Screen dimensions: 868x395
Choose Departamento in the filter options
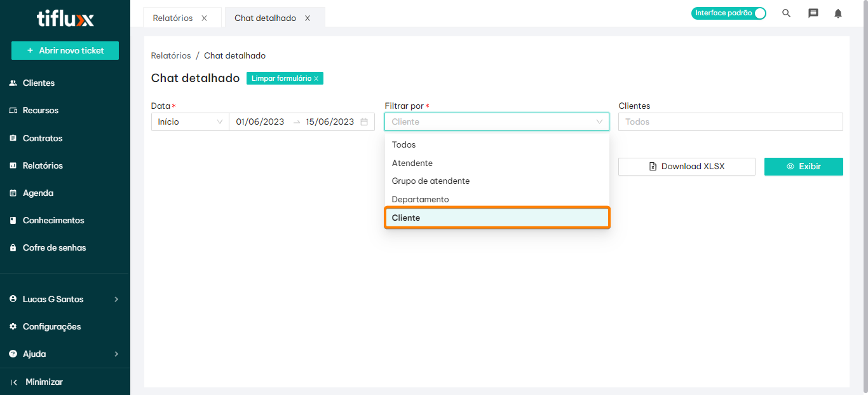click(420, 200)
